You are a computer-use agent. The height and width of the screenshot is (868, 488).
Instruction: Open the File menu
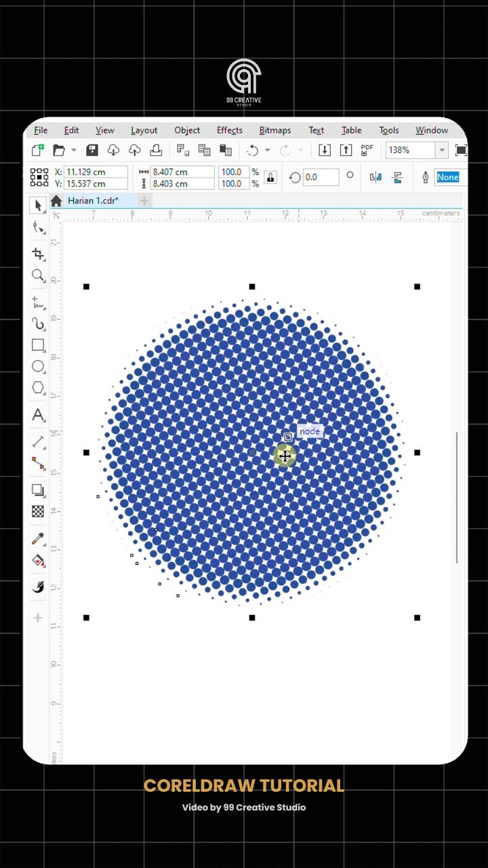pyautogui.click(x=41, y=130)
